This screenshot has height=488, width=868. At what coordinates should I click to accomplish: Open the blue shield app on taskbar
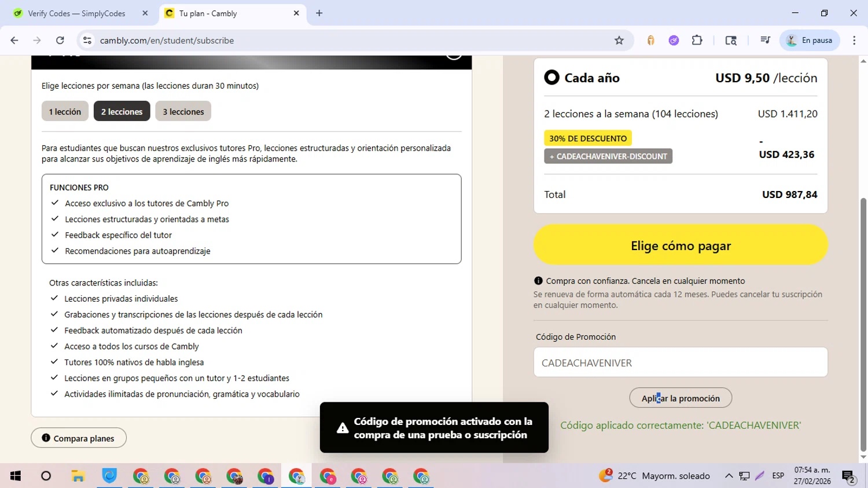(109, 476)
